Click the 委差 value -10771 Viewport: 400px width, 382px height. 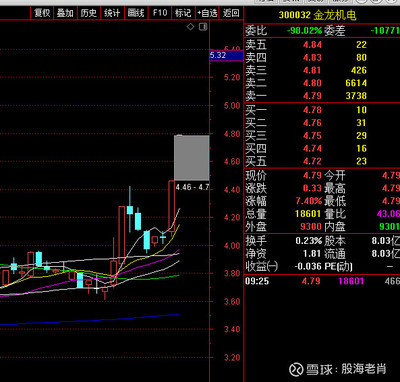coord(385,31)
